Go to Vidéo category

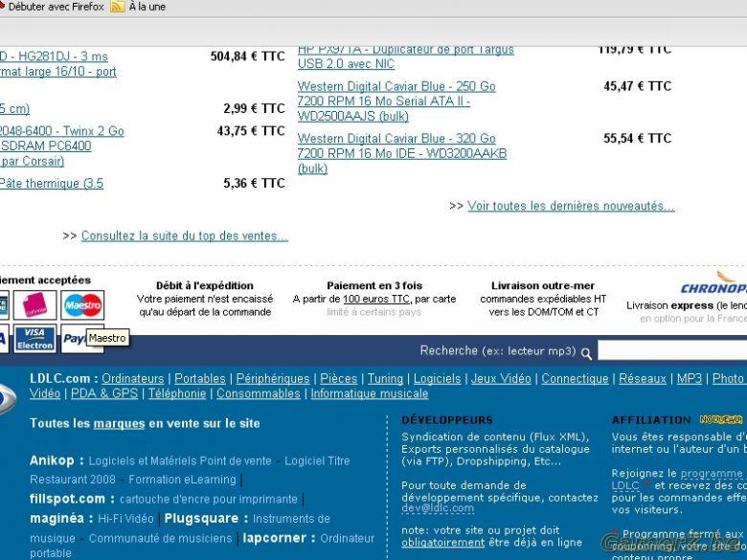(x=45, y=393)
